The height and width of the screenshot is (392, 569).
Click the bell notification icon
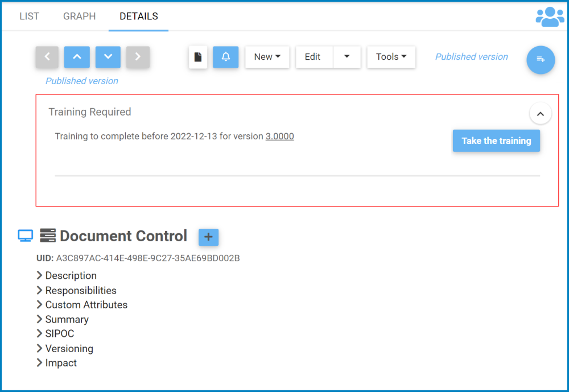coord(225,57)
